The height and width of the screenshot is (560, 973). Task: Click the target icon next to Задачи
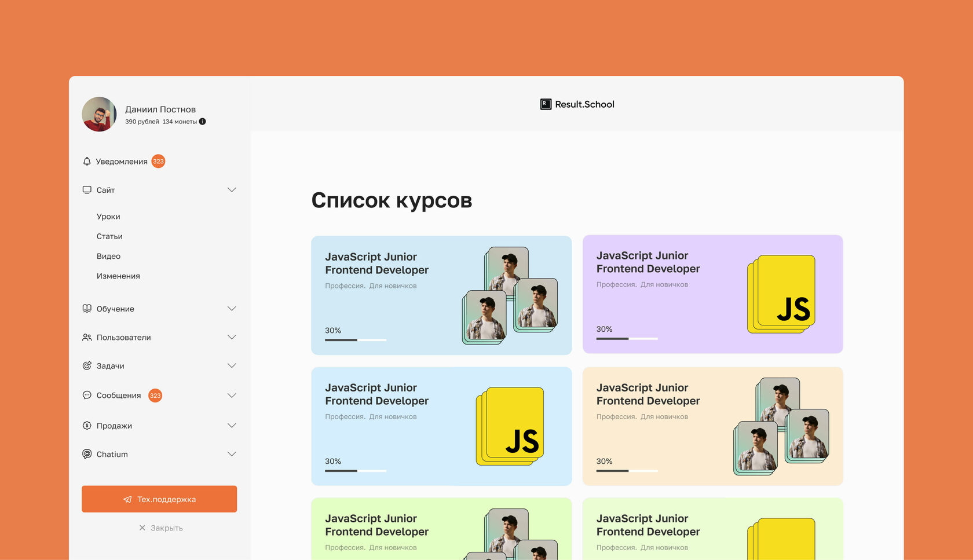87,365
